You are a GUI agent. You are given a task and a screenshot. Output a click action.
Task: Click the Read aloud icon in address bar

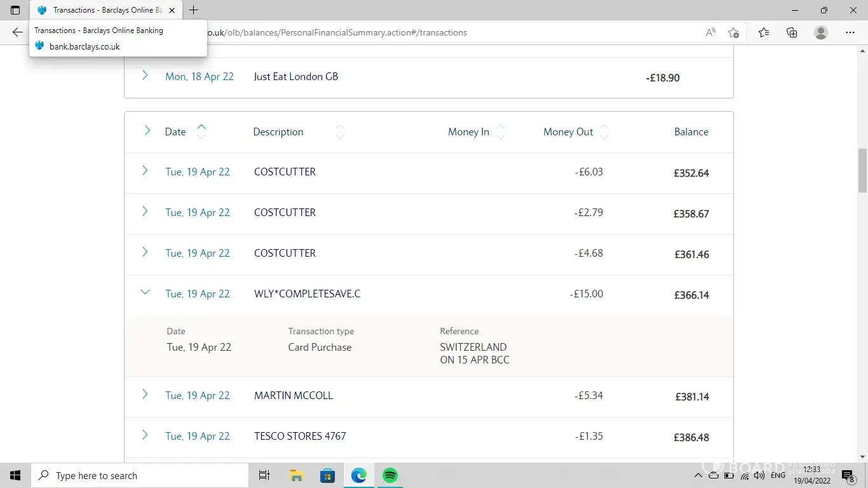point(710,32)
